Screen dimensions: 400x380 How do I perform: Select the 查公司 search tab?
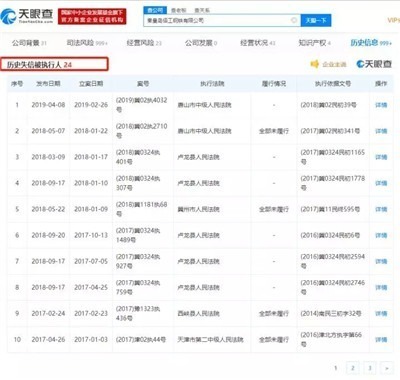(155, 10)
